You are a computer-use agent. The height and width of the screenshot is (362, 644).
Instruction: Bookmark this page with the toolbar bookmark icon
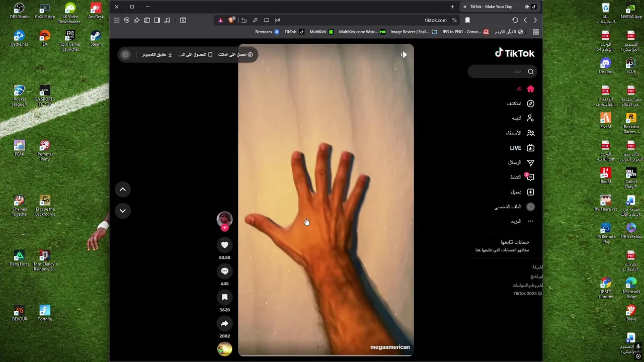coord(467,20)
